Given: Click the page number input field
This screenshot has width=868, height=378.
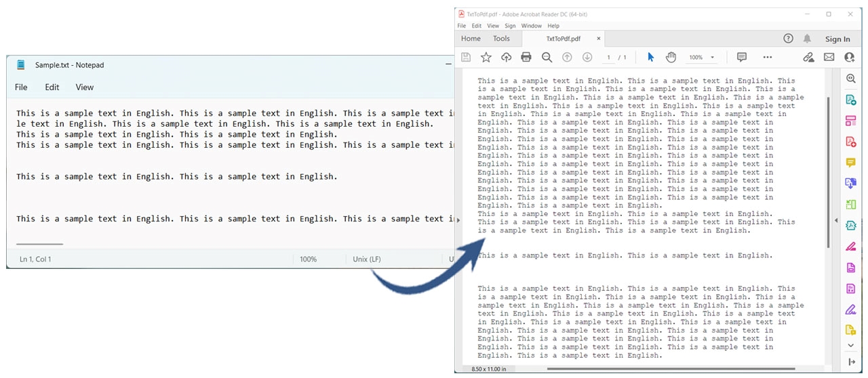Looking at the screenshot, I should point(609,58).
